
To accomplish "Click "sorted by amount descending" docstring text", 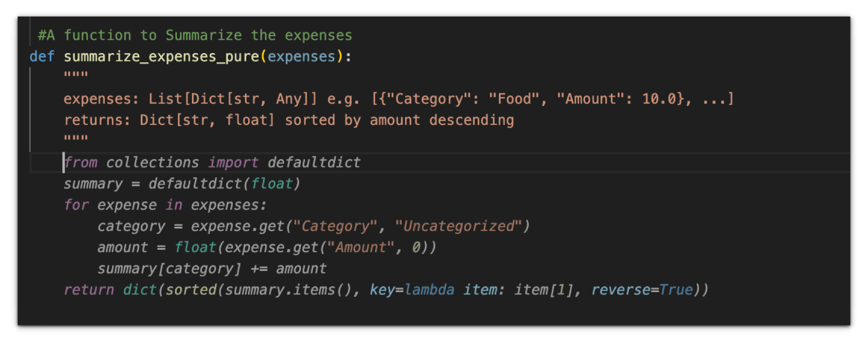I will pos(399,120).
